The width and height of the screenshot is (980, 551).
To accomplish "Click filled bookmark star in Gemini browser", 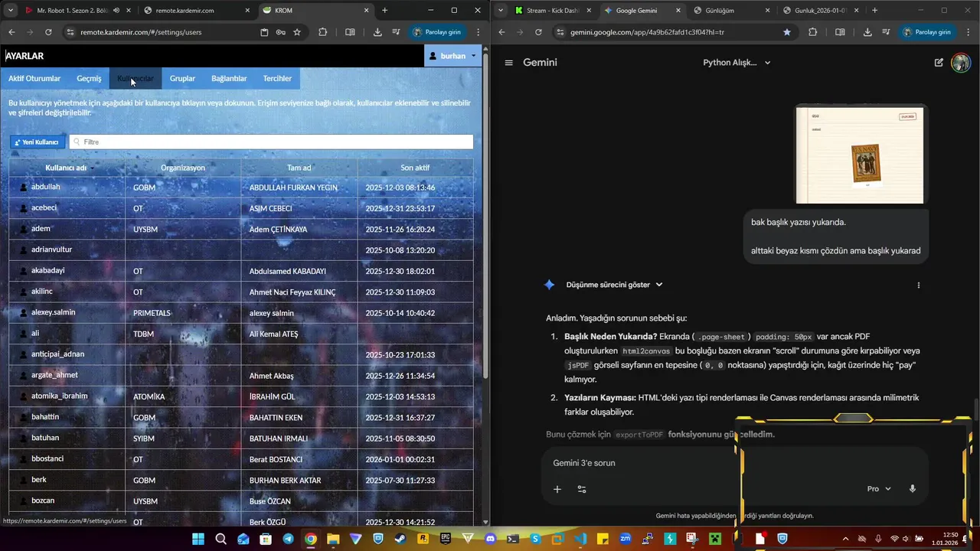I will 787,32.
